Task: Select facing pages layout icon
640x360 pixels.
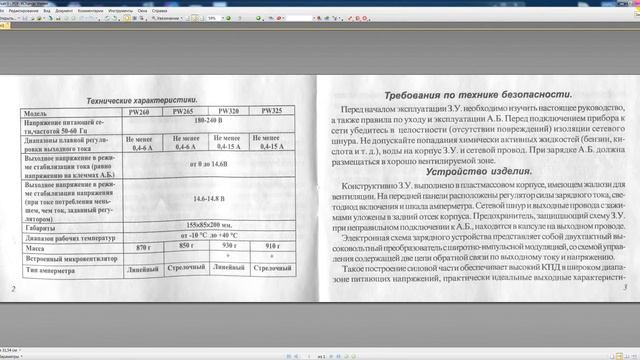Action: (x=627, y=356)
